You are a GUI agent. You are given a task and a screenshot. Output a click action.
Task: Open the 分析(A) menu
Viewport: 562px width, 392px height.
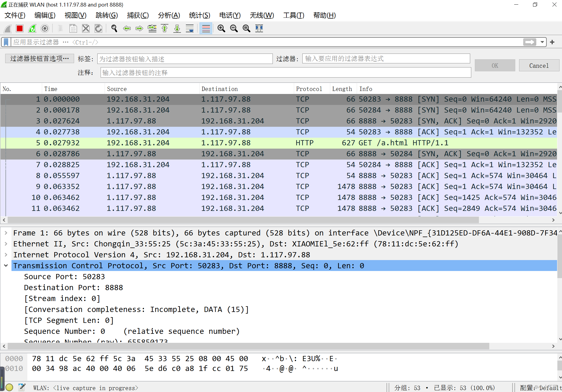[169, 15]
